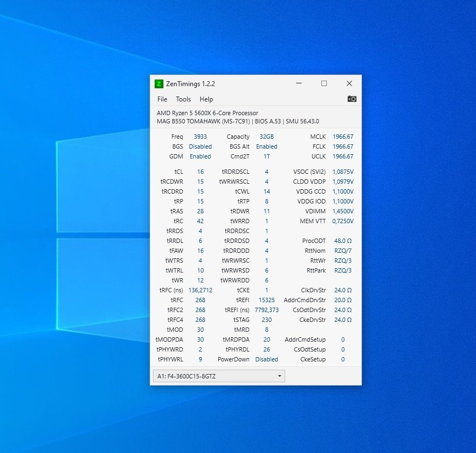Click the tRCDRD label

pos(172,191)
